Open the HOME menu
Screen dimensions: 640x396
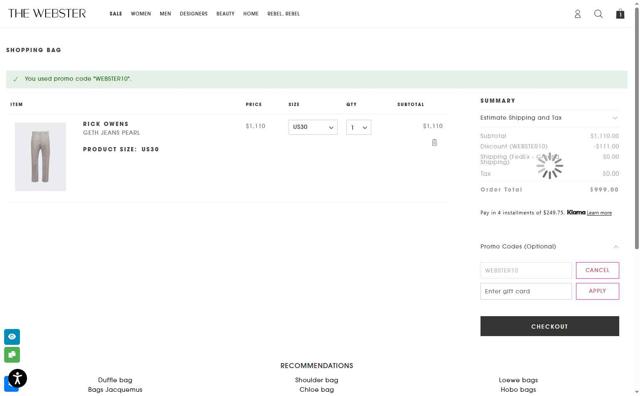pyautogui.click(x=251, y=14)
